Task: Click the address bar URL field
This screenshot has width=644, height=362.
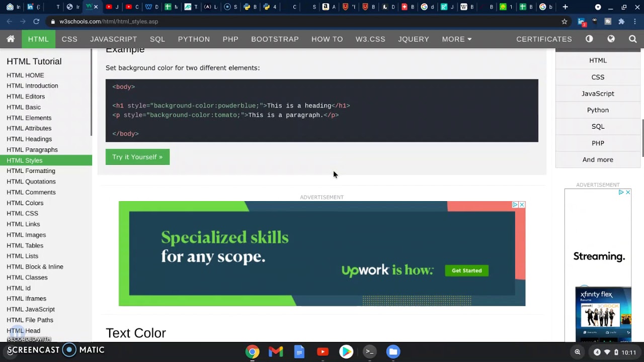Action: click(302, 22)
